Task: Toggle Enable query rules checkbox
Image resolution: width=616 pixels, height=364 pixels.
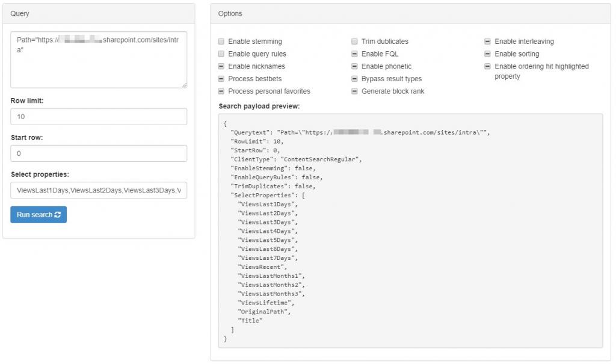Action: tap(221, 54)
